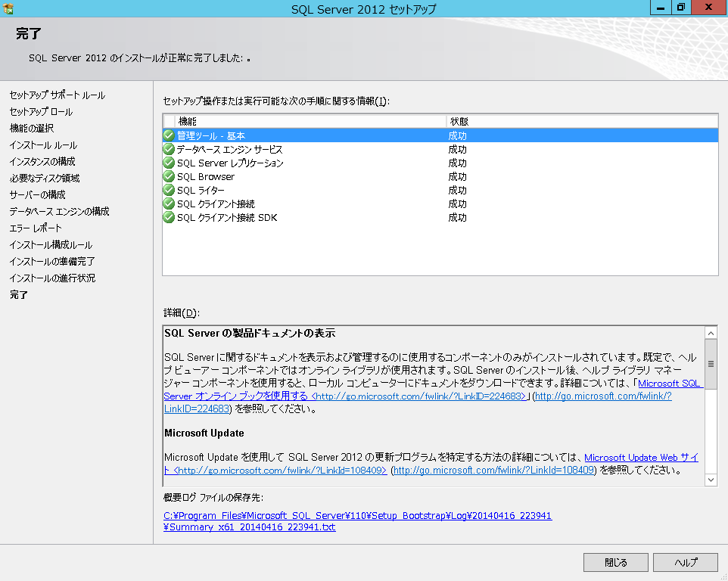Click the SQL Server の製品ドキュメントの表示 heading
Viewport: 728px width, 581px height.
250,333
